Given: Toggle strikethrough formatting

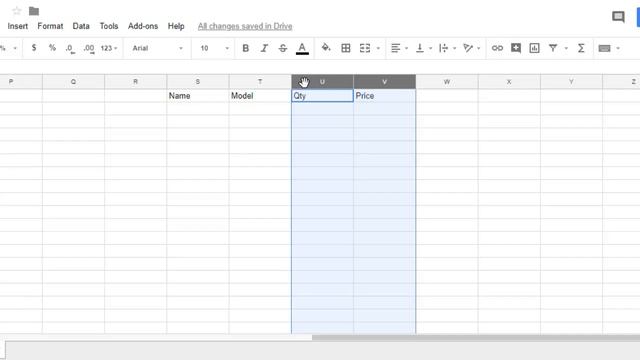Looking at the screenshot, I should [283, 48].
